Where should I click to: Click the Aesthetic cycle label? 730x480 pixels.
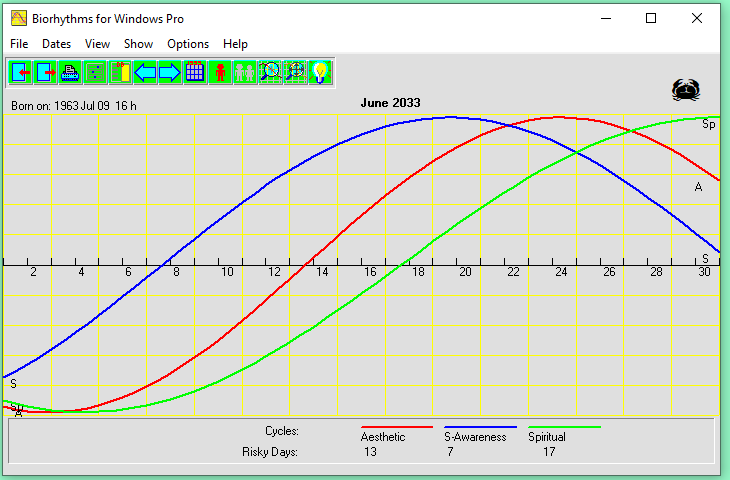pos(383,437)
